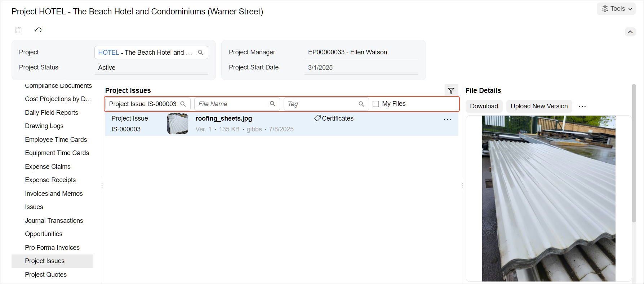The height and width of the screenshot is (284, 644).
Task: Open the File Details more options ellipsis
Action: (x=582, y=106)
